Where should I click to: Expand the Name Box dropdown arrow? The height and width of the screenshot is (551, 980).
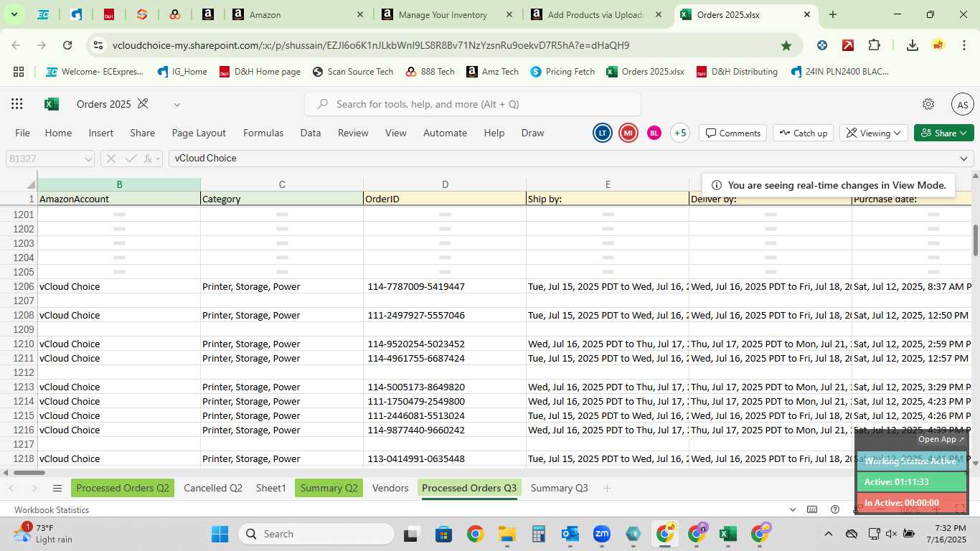coord(88,159)
